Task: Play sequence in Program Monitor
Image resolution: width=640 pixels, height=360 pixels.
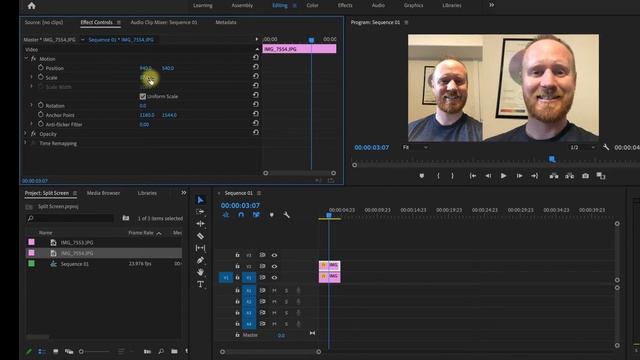Action: click(x=504, y=176)
